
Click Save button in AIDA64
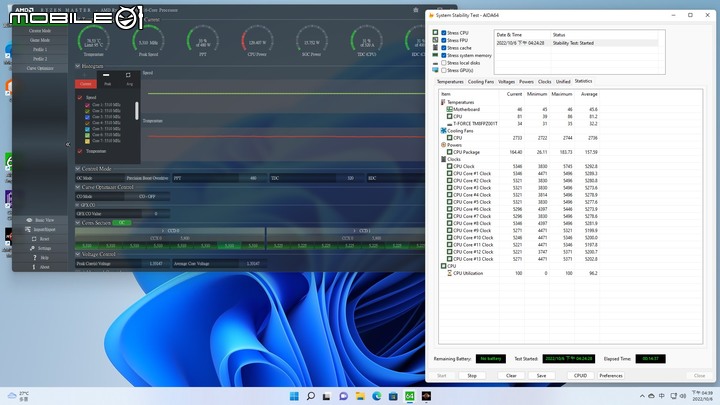[541, 376]
